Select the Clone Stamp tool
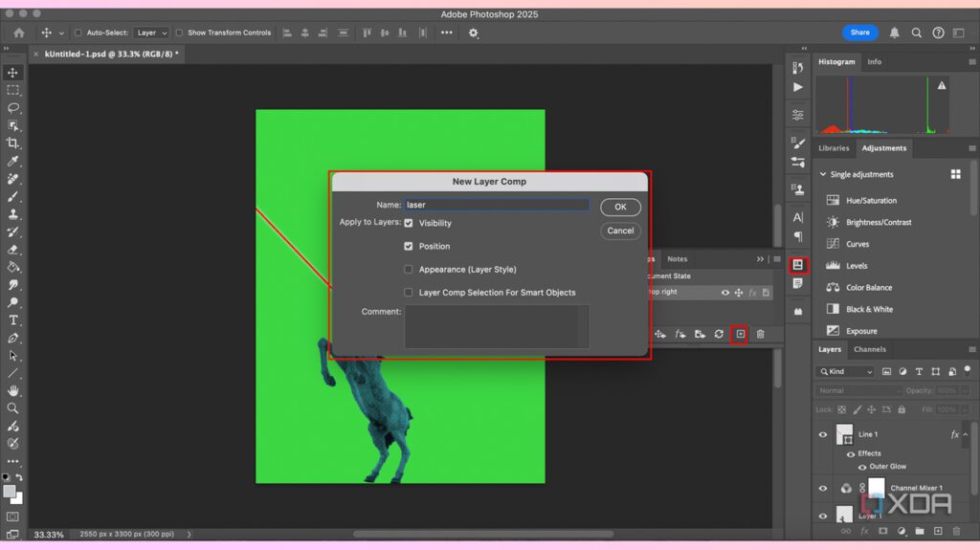 12,213
